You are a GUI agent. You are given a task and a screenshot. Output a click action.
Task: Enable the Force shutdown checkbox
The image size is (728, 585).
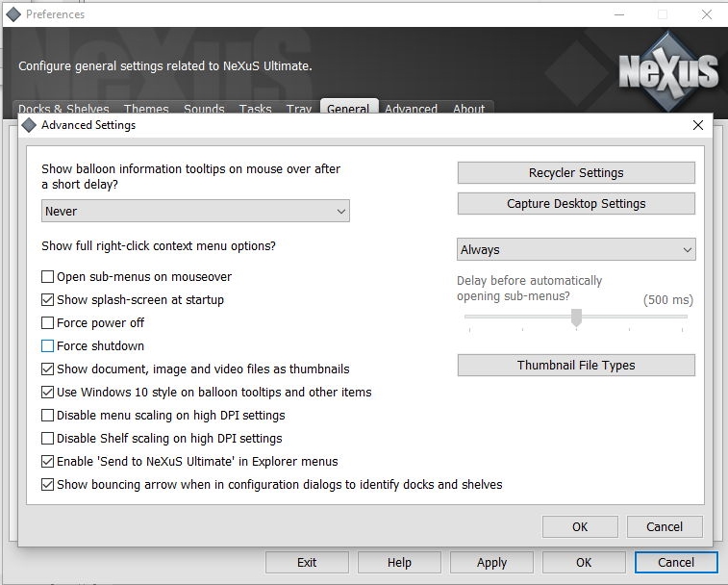pyautogui.click(x=48, y=346)
